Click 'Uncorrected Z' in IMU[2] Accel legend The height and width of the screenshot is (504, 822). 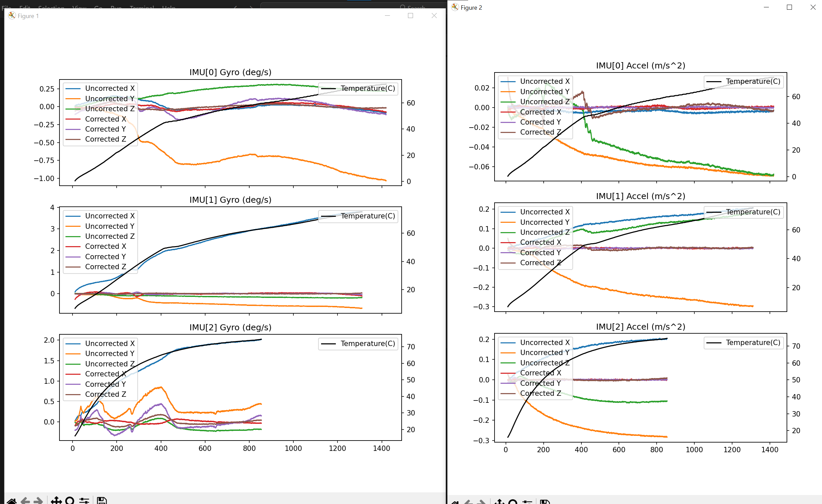click(545, 363)
